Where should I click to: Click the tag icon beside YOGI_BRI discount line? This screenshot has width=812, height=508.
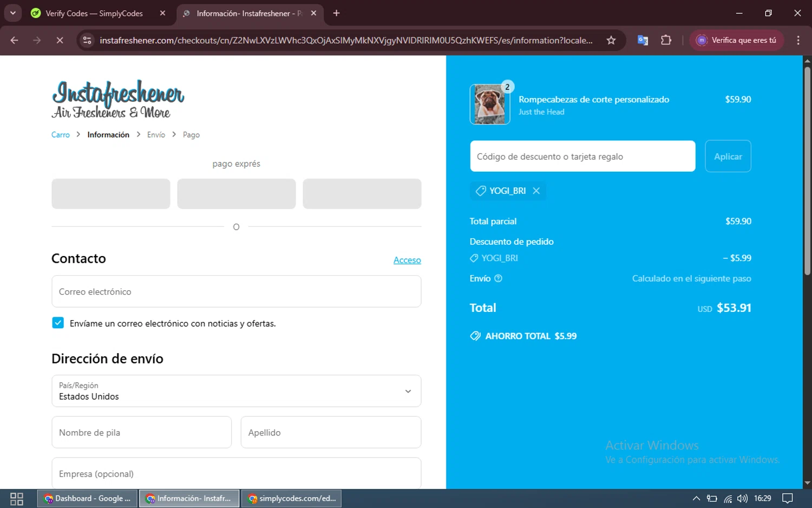pyautogui.click(x=474, y=258)
